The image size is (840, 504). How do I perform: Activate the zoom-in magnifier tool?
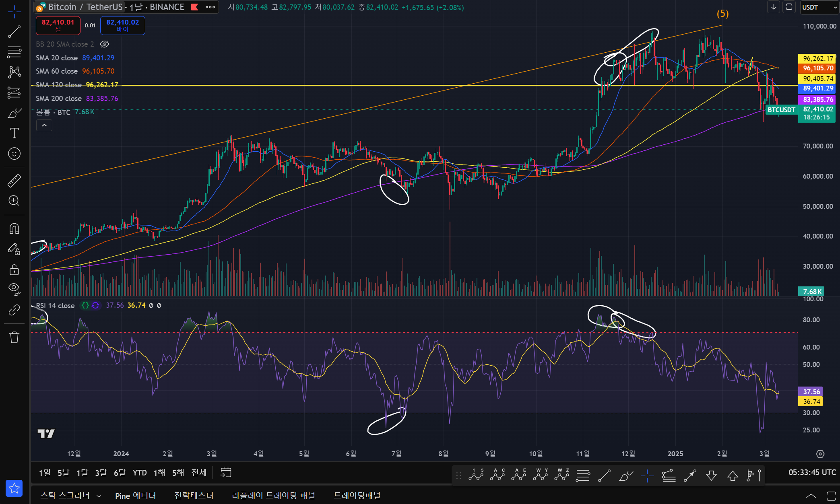(x=14, y=201)
